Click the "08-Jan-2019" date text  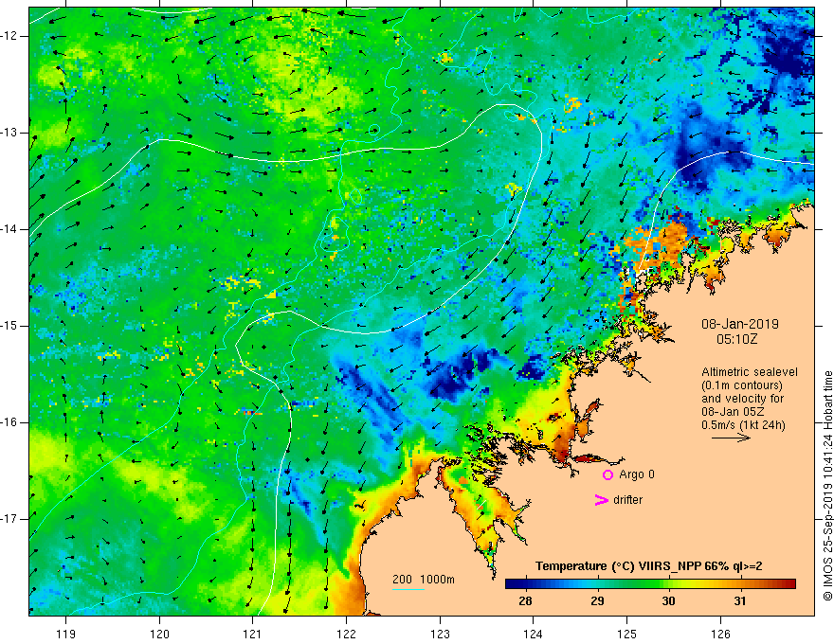pos(740,324)
